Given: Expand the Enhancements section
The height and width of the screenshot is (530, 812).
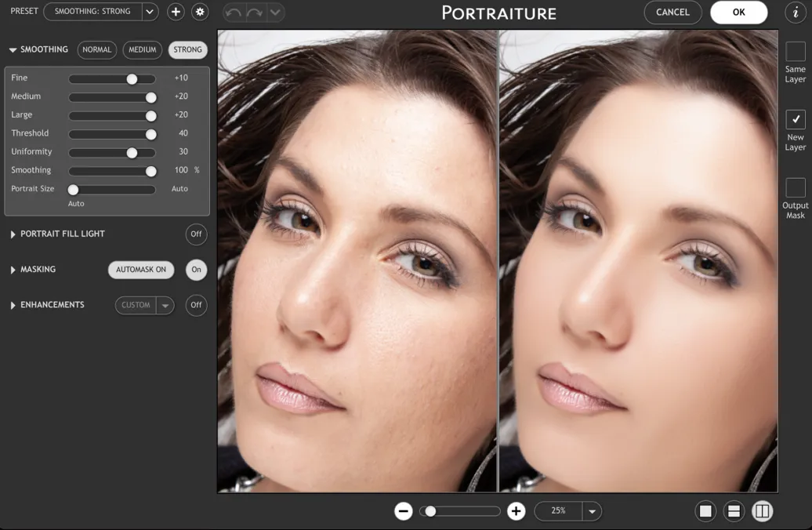Looking at the screenshot, I should [13, 305].
